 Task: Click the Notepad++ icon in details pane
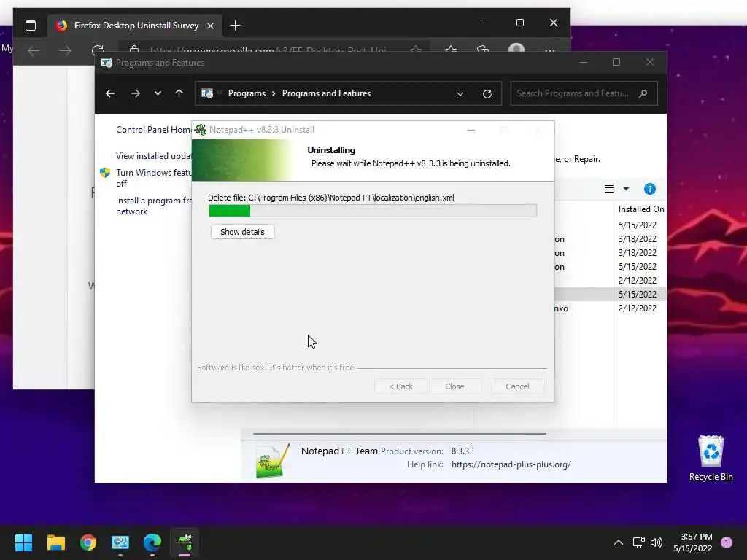(273, 461)
